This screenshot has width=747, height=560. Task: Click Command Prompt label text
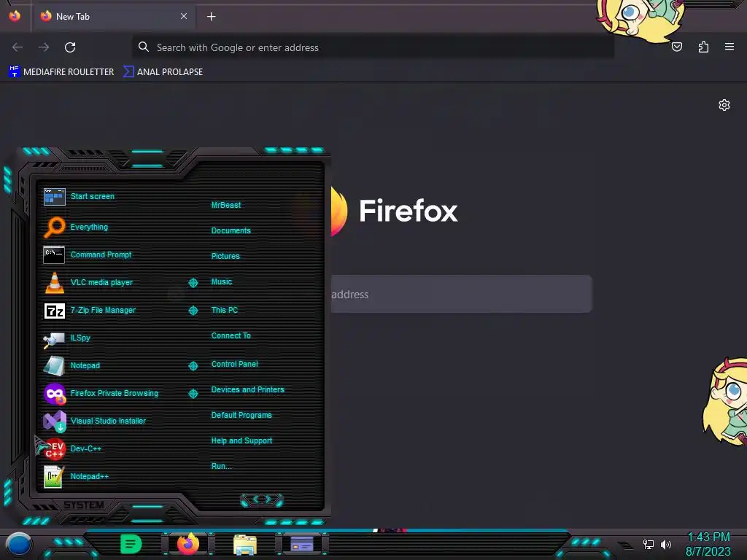click(x=101, y=254)
